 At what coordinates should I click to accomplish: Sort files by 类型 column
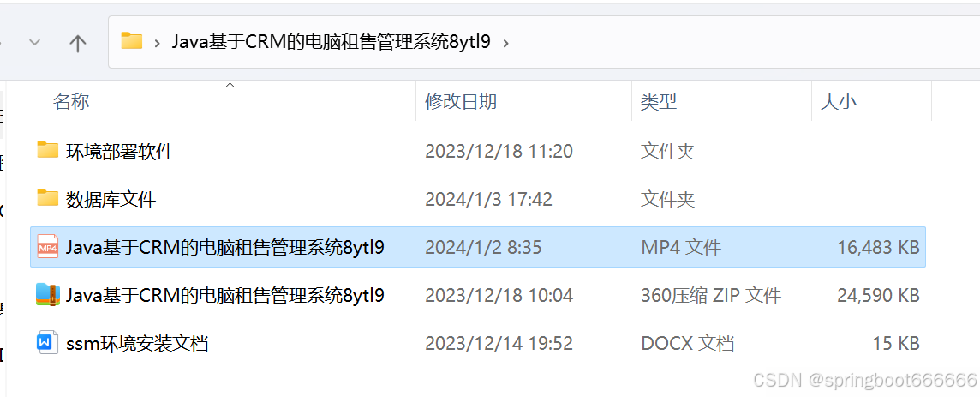659,101
